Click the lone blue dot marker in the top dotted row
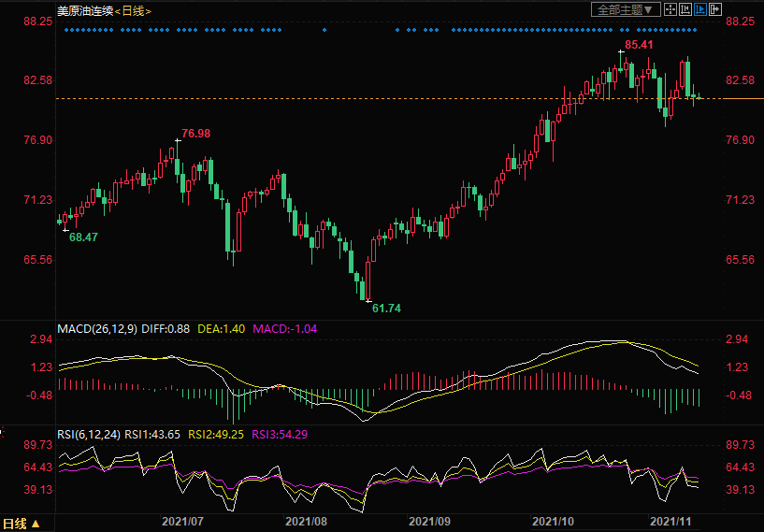Image resolution: width=764 pixels, height=532 pixels. 324,30
